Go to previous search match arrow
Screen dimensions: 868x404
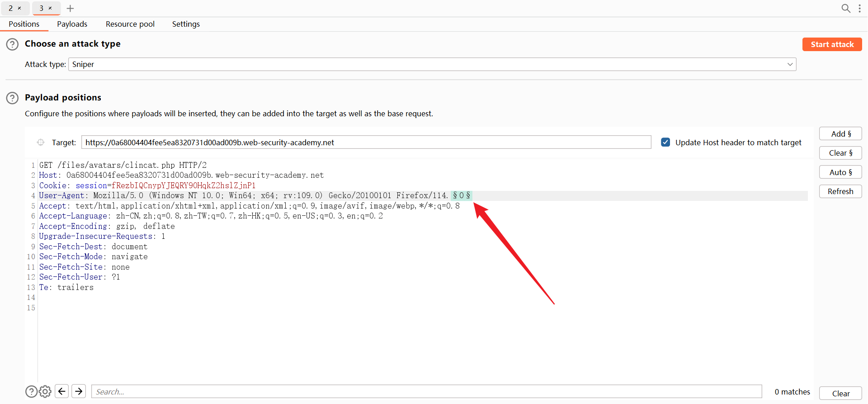(62, 391)
